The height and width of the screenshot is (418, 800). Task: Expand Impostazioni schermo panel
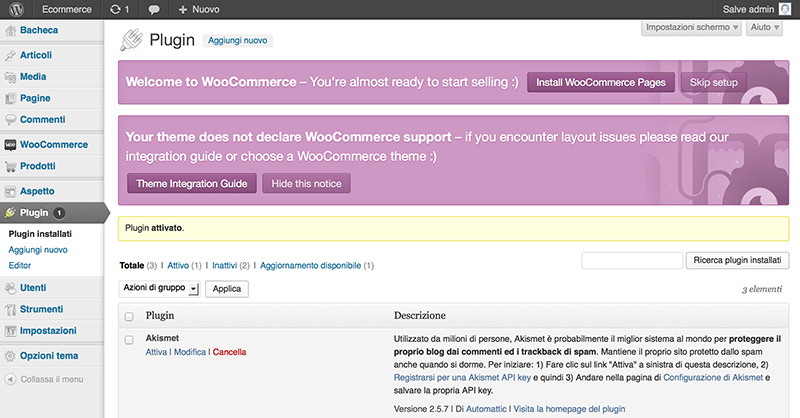pyautogui.click(x=691, y=28)
